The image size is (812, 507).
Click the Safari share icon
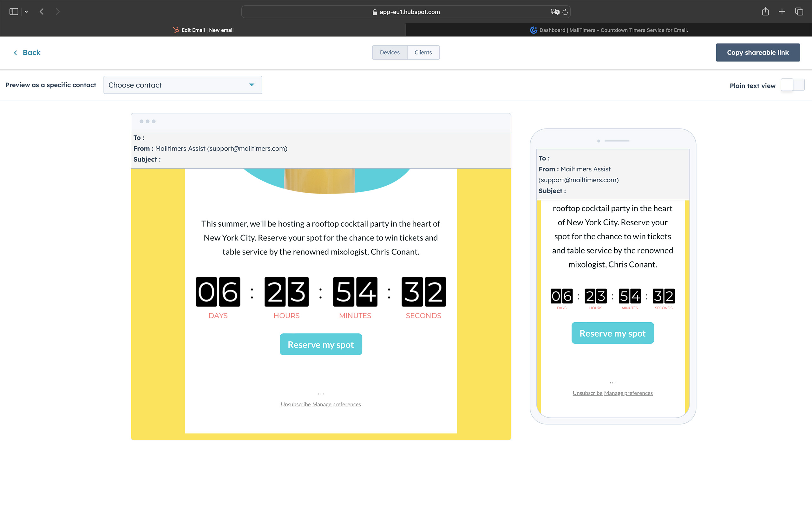(x=765, y=12)
